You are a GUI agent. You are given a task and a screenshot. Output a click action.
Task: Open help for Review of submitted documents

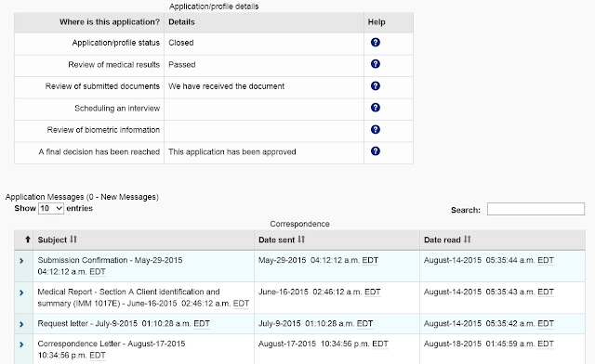click(x=376, y=86)
